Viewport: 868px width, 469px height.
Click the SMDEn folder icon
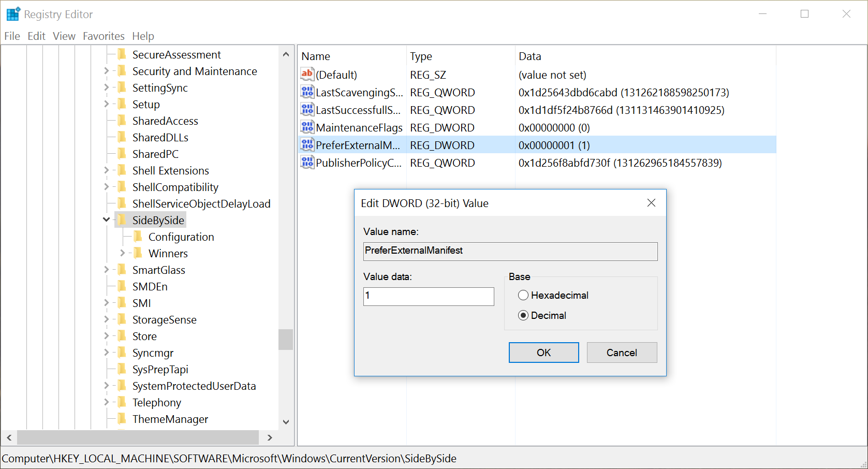click(x=122, y=286)
